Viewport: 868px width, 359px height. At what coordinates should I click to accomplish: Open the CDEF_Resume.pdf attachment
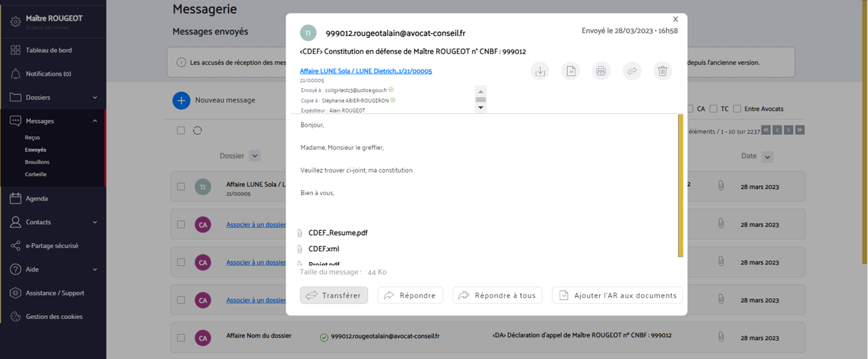338,233
